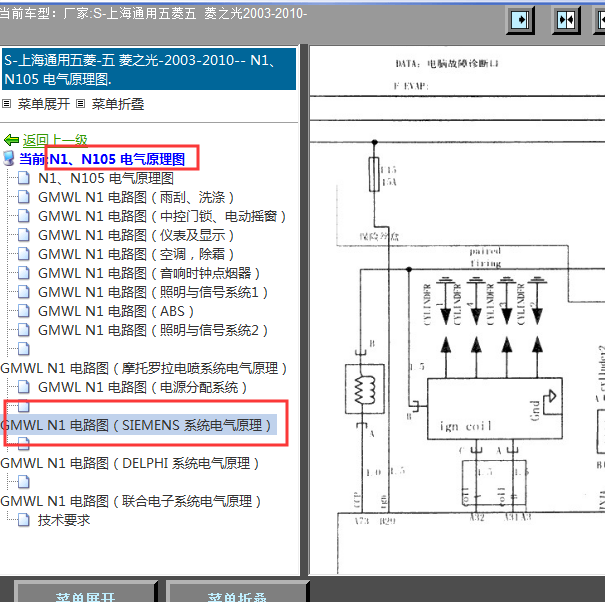The height and width of the screenshot is (602, 605).
Task: Click document icon next to 音响时钟点烟器
Action: point(24,273)
